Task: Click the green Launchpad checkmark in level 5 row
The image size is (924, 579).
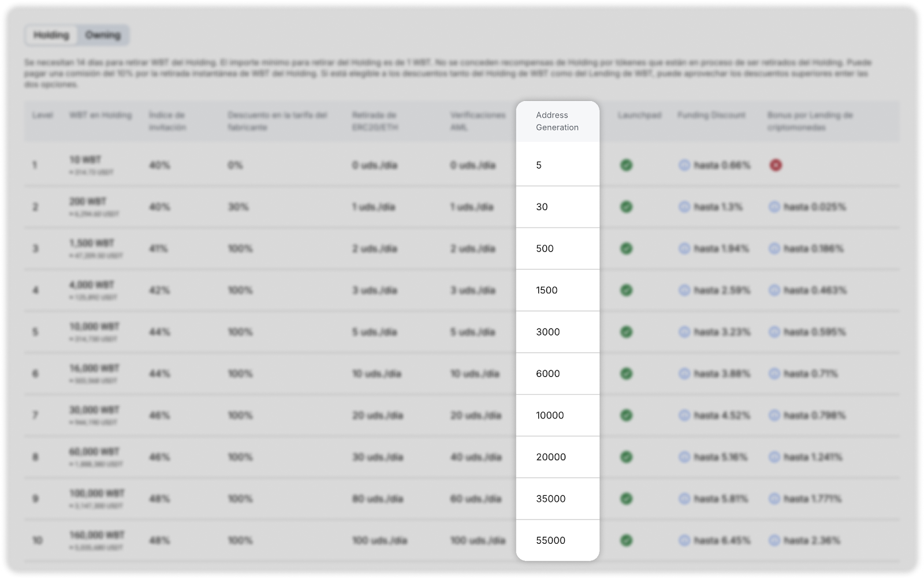Action: point(626,332)
